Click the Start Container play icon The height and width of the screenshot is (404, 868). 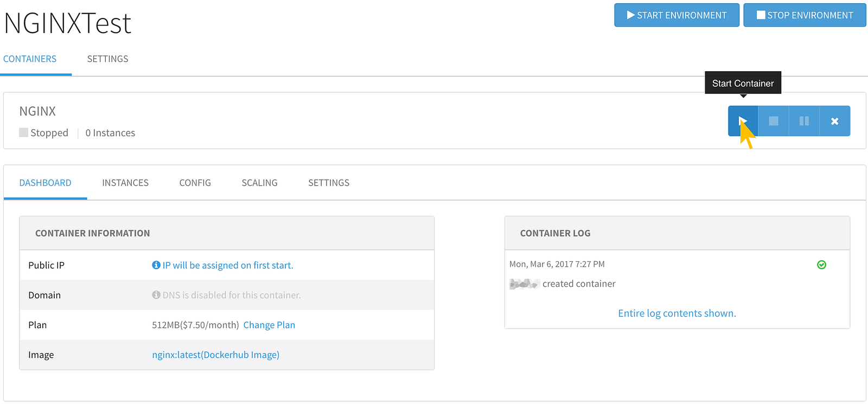tap(743, 121)
